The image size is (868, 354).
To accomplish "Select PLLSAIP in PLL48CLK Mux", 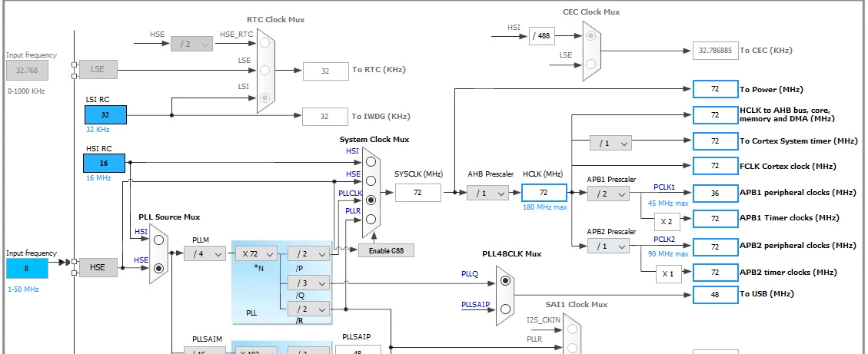I will pos(505,309).
